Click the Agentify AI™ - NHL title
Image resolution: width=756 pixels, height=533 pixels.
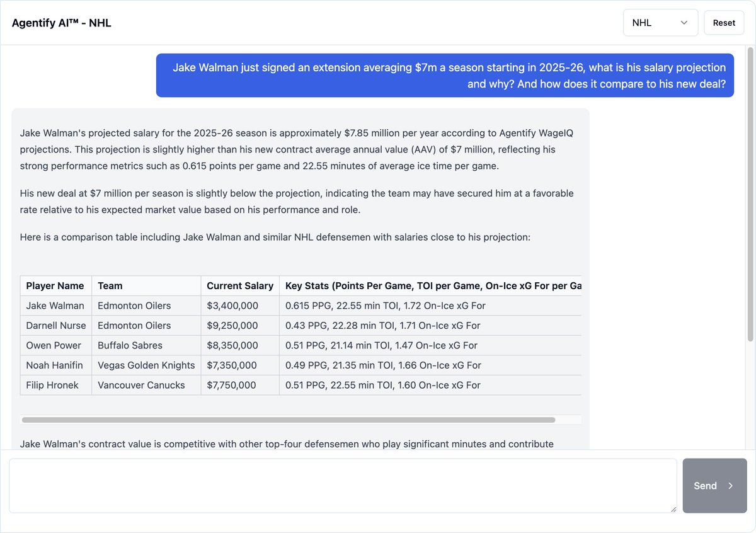click(x=62, y=23)
